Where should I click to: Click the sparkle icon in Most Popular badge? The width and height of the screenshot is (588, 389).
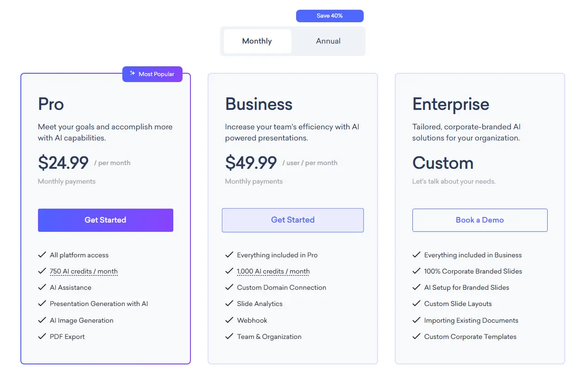point(133,74)
